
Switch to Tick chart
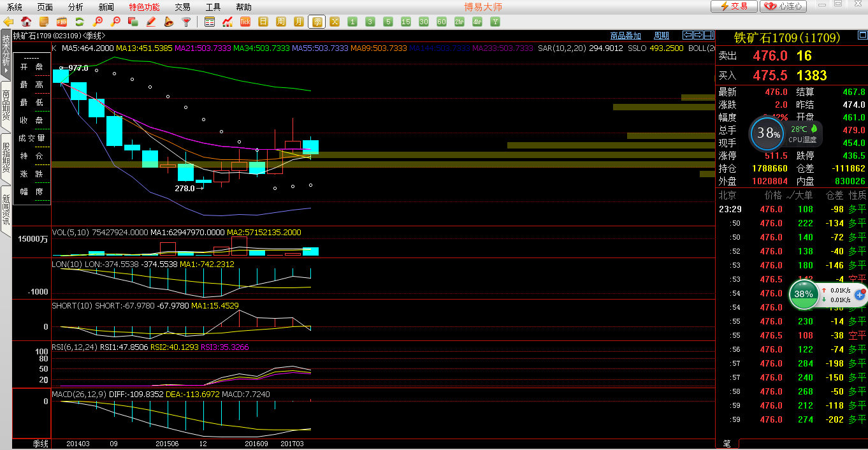click(245, 22)
